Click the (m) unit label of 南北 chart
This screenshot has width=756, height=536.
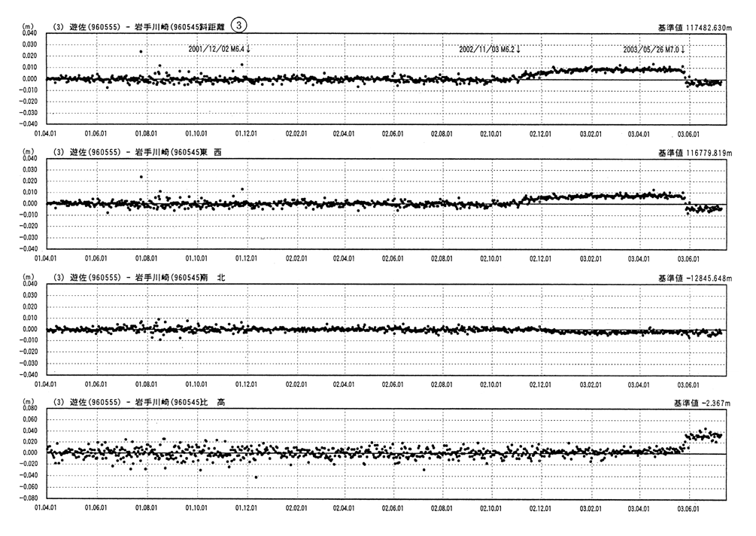[x=29, y=277]
